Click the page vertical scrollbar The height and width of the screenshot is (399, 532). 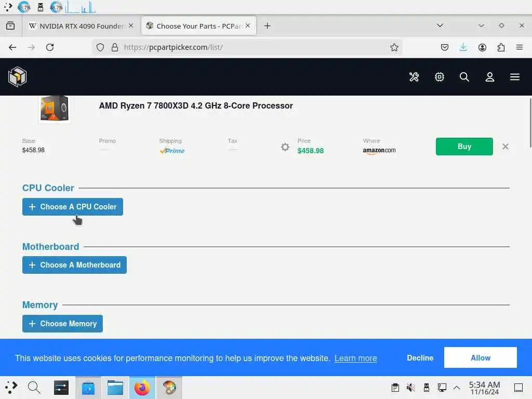coord(530,123)
